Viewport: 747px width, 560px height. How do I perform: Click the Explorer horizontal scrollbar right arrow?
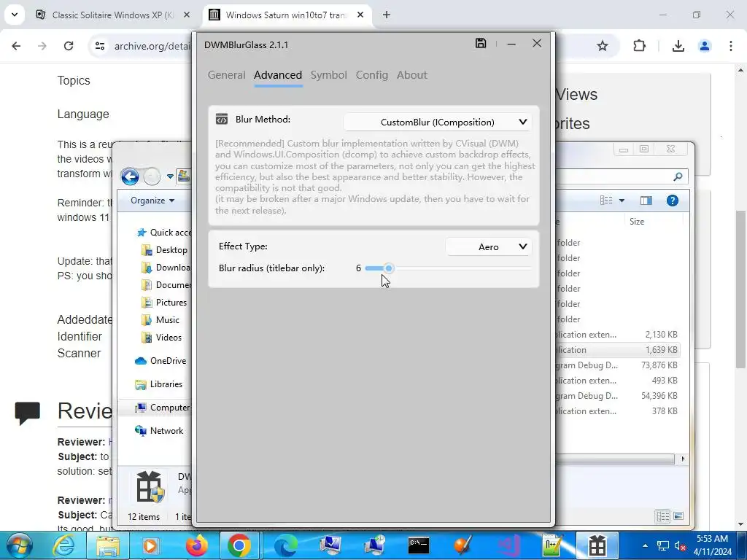click(x=683, y=459)
